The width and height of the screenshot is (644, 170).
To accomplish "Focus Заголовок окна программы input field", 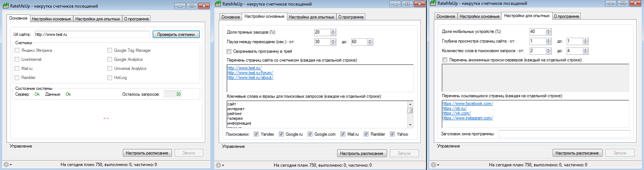I will coord(564,134).
